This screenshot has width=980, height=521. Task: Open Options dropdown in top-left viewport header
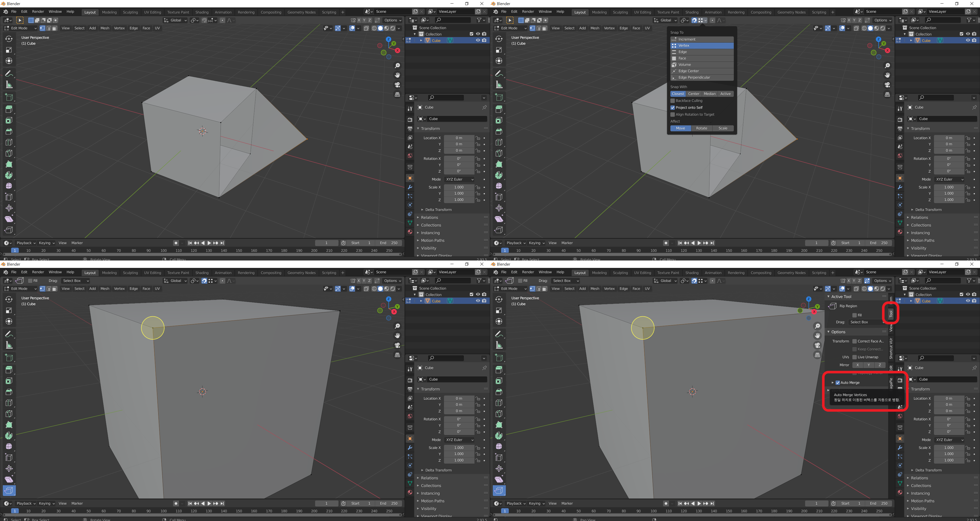click(x=393, y=20)
